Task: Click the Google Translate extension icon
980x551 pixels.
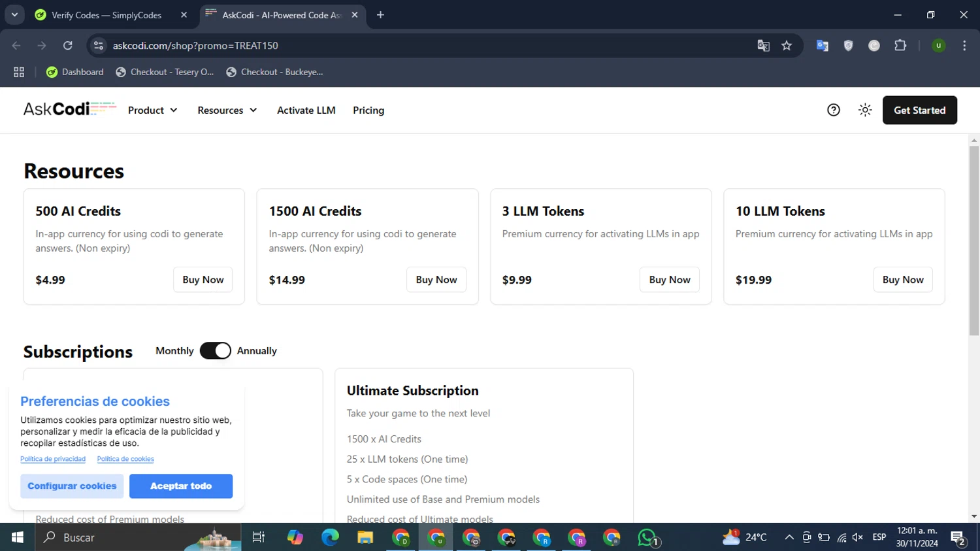Action: (x=823, y=45)
